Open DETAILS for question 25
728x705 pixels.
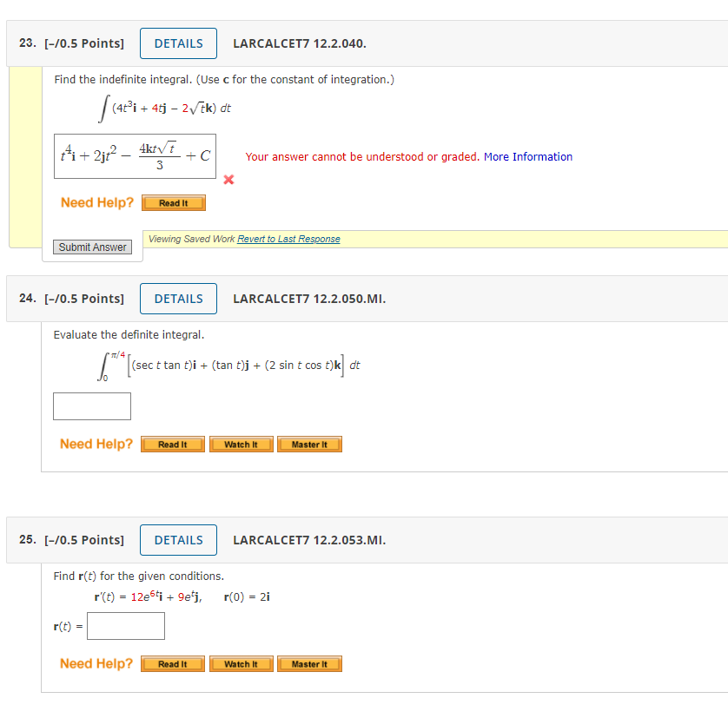(x=178, y=539)
